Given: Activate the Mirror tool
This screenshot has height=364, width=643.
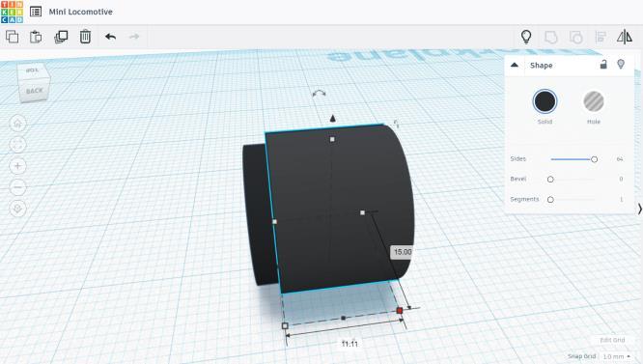Looking at the screenshot, I should [625, 37].
